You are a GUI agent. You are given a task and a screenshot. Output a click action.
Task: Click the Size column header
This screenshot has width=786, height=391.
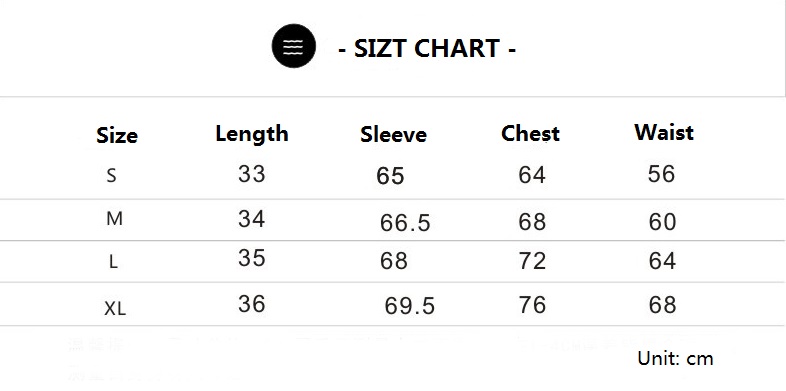(x=117, y=135)
